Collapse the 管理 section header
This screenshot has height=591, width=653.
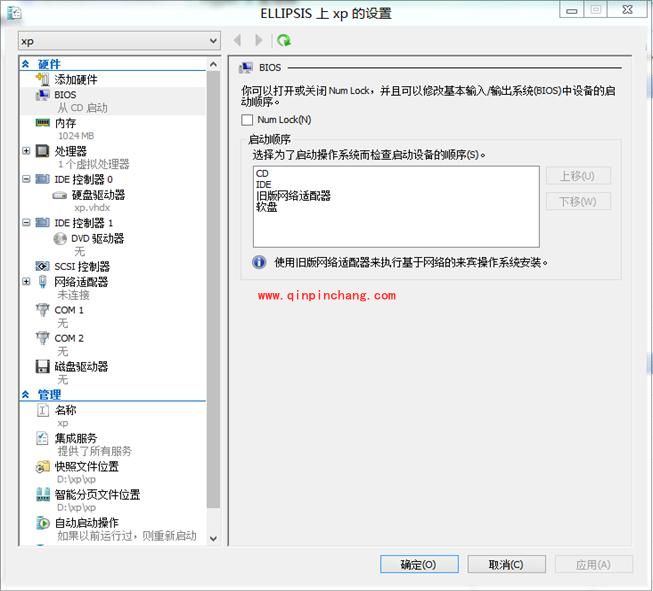click(x=25, y=394)
